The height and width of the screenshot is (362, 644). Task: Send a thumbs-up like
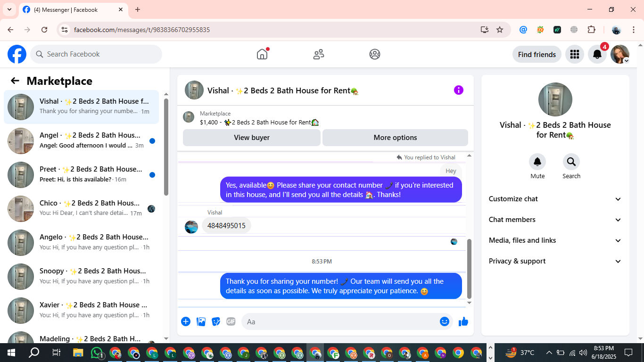pos(463,321)
